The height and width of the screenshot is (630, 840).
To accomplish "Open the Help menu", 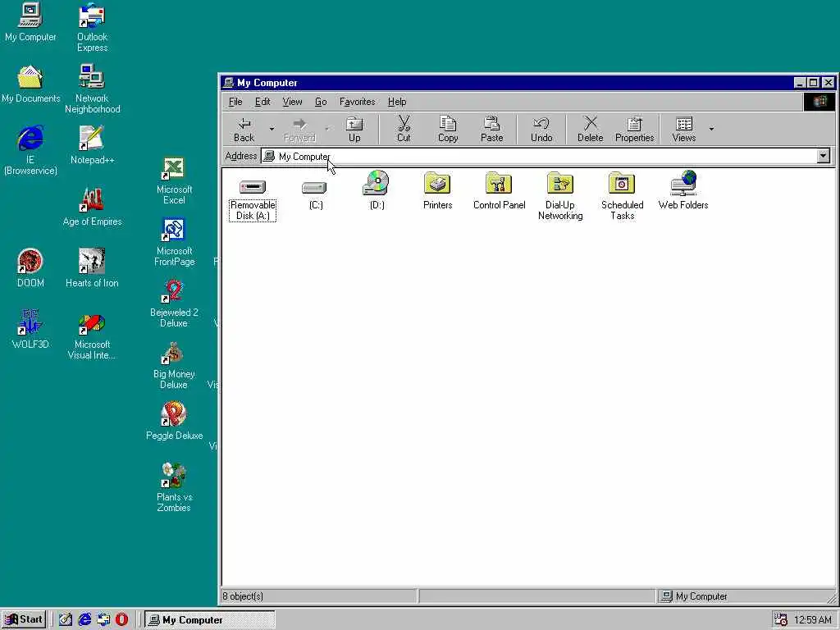I will (397, 102).
